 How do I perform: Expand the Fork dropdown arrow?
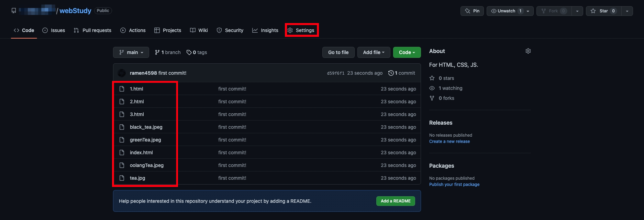tap(577, 11)
